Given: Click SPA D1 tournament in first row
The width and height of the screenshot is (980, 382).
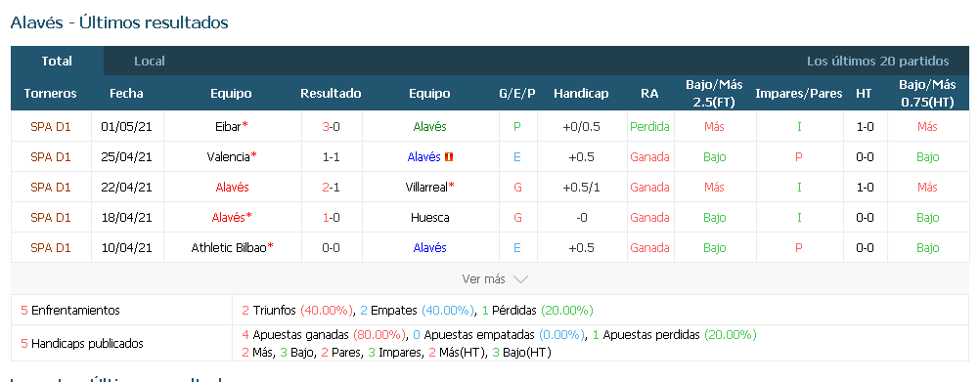Looking at the screenshot, I should (x=51, y=127).
